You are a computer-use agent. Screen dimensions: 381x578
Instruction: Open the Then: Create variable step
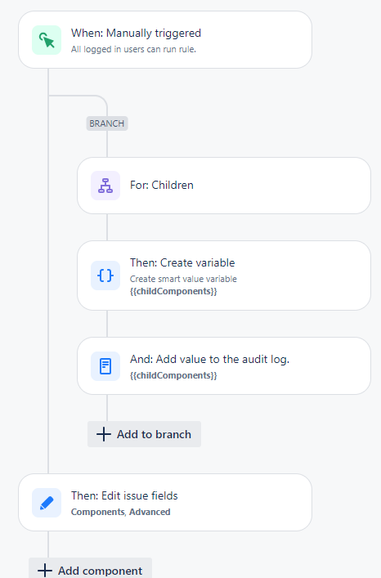[224, 275]
